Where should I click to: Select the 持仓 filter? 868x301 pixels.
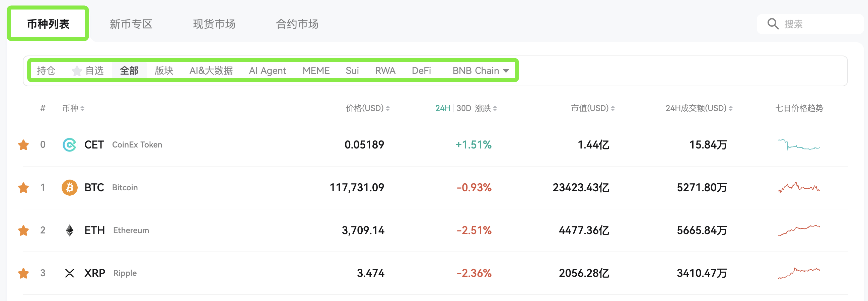coord(46,71)
